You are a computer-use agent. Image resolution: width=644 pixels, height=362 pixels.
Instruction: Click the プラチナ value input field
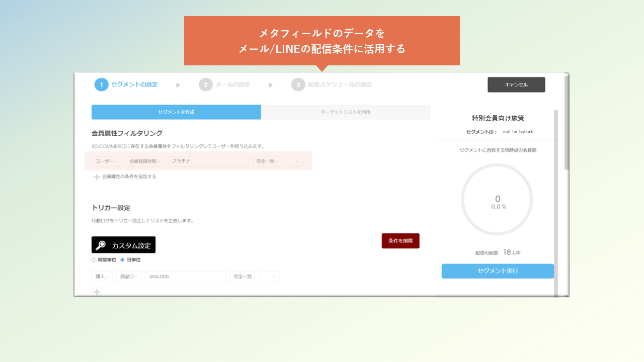pos(208,161)
